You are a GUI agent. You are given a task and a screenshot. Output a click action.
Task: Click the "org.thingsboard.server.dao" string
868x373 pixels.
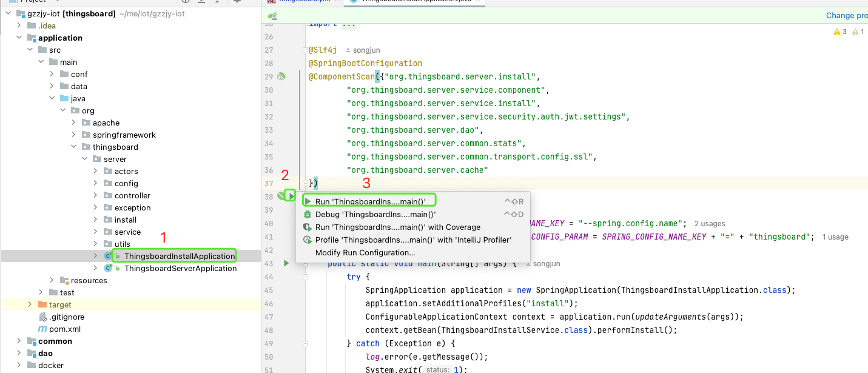coord(412,130)
